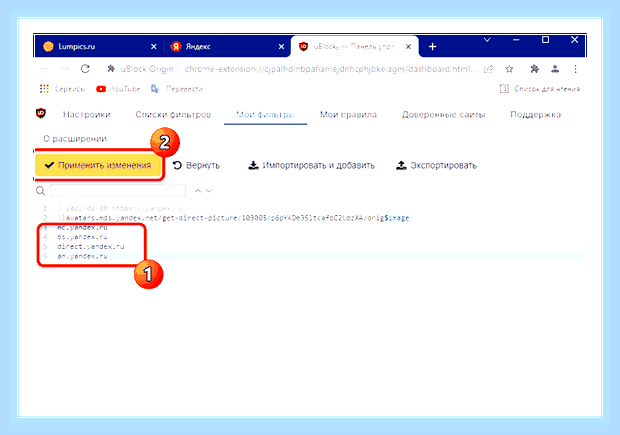Viewport: 620px width, 435px height.
Task: Click the avatars.mds.yandex.net filter line
Action: coord(233,218)
